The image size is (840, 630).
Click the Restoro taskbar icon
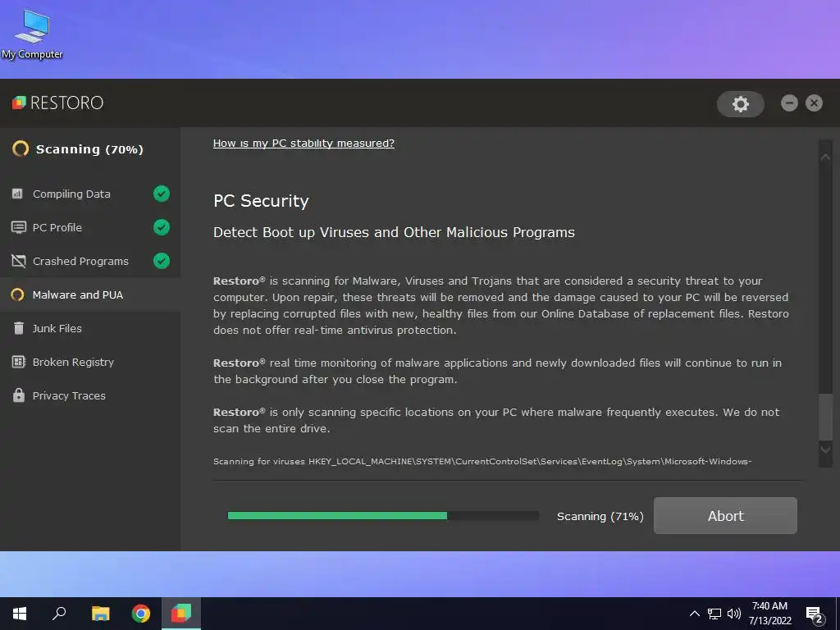181,614
